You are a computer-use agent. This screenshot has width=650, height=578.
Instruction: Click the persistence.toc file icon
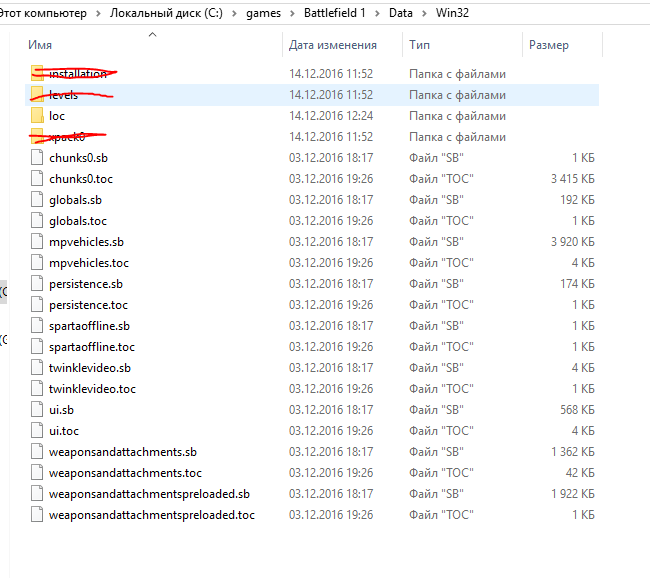(x=37, y=304)
